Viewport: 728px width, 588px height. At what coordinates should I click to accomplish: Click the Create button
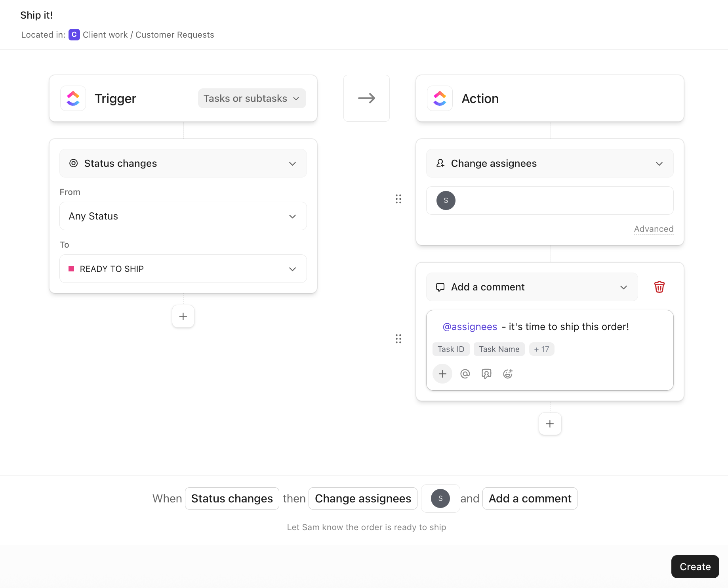point(695,567)
